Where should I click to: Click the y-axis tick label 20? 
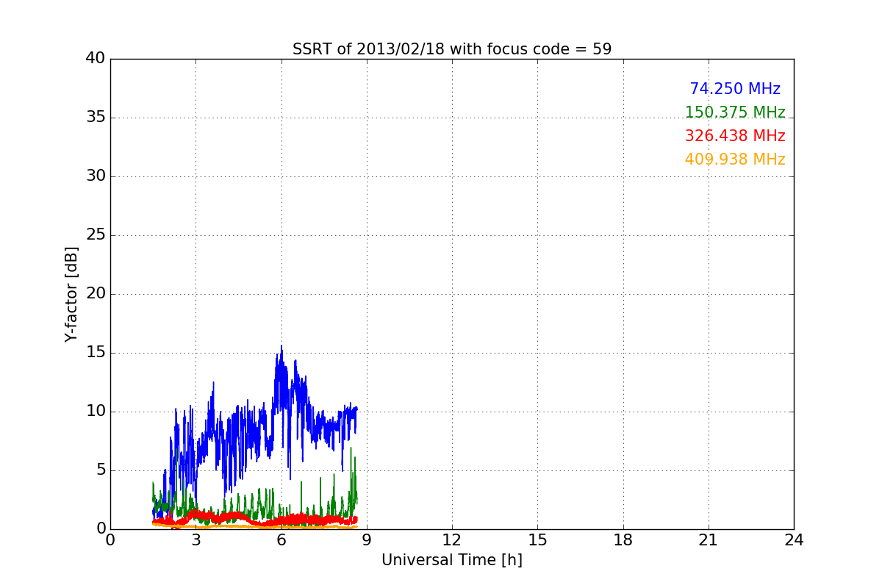96,294
